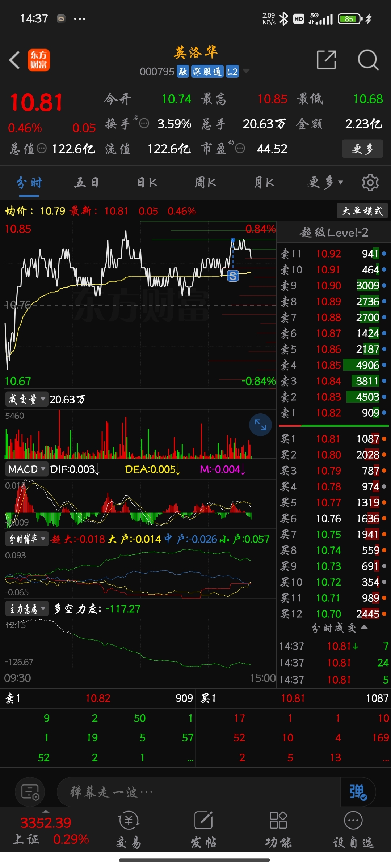Tap the 总值 info circle icon
This screenshot has width=391, height=868.
coord(42,148)
